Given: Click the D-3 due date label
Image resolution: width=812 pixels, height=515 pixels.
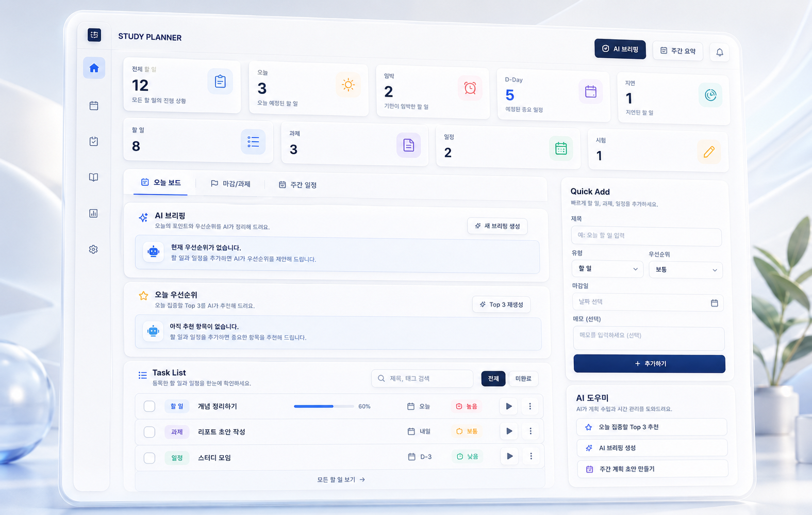Looking at the screenshot, I should [426, 457].
